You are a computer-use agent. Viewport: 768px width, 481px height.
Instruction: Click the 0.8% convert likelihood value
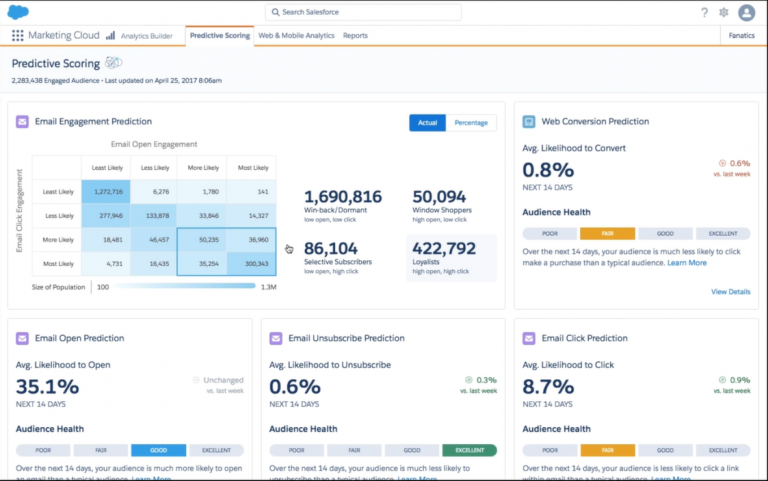point(548,170)
